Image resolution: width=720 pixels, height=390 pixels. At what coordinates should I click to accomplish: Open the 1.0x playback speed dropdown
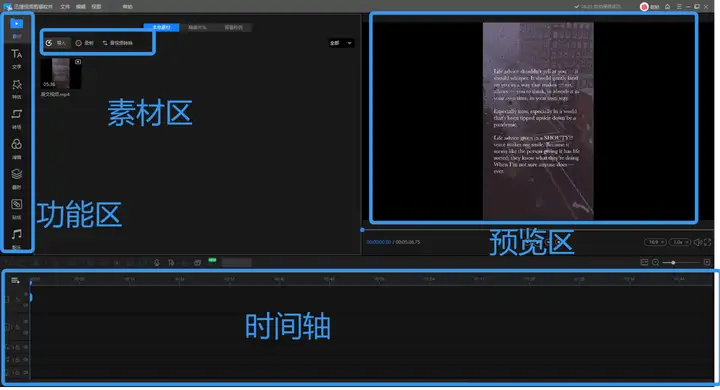pos(680,242)
